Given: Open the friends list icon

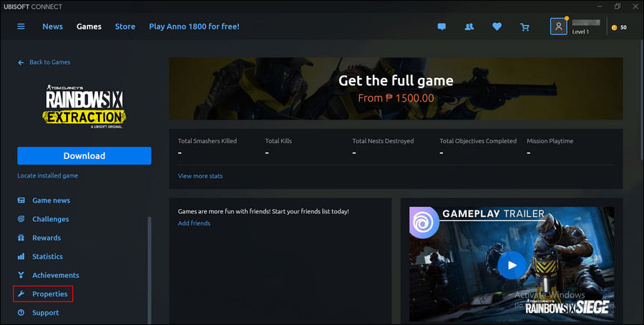Looking at the screenshot, I should (469, 26).
